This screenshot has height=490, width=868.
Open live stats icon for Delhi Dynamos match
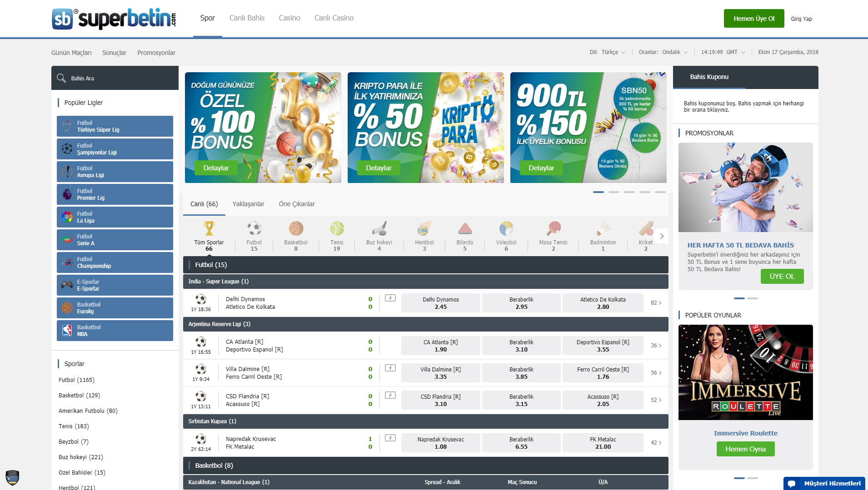pos(390,298)
